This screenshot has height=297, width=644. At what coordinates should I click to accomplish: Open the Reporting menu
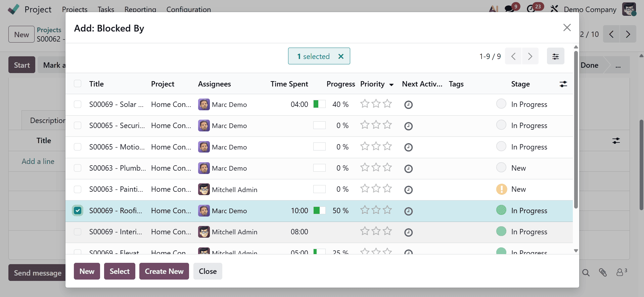(140, 9)
